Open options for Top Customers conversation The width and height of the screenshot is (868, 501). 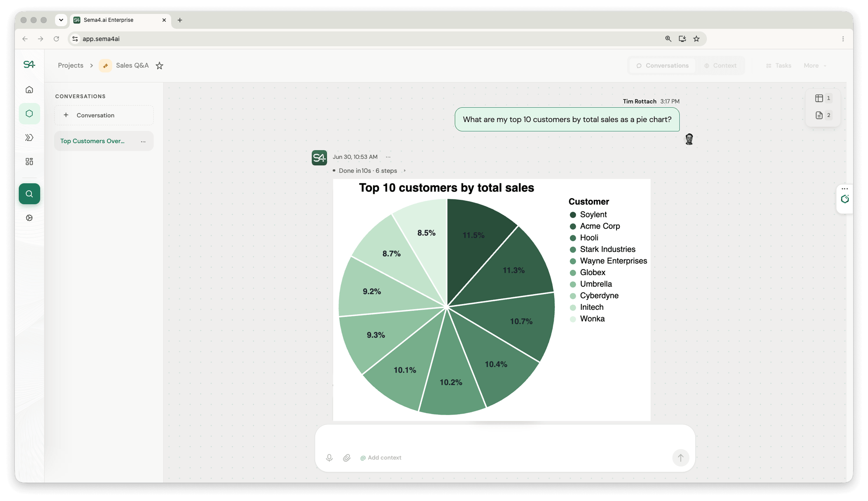click(x=143, y=141)
